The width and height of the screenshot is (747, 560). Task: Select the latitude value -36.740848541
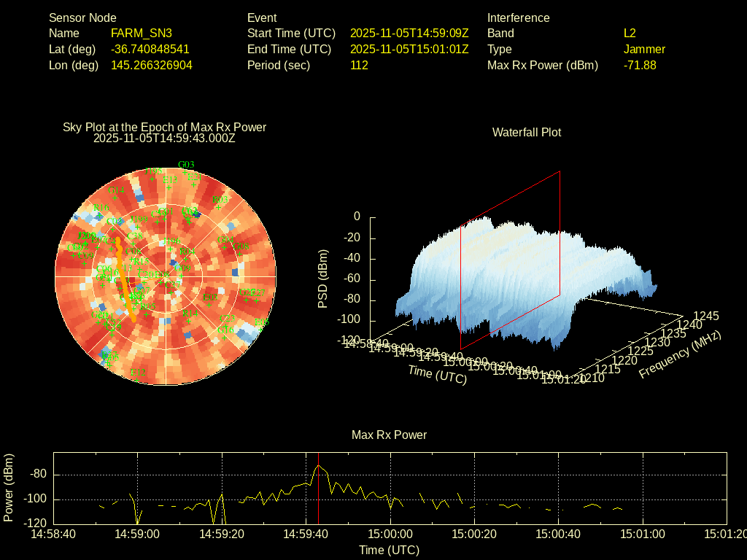click(150, 49)
